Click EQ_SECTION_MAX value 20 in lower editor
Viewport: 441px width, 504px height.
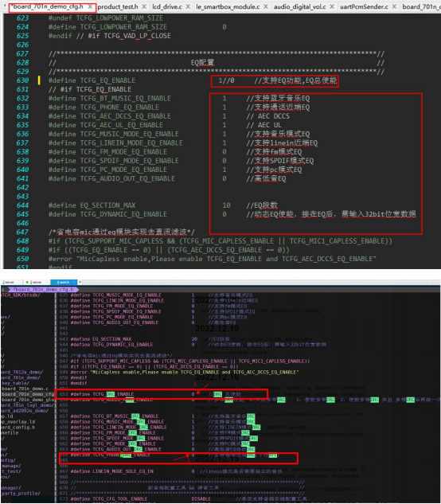coord(194,339)
